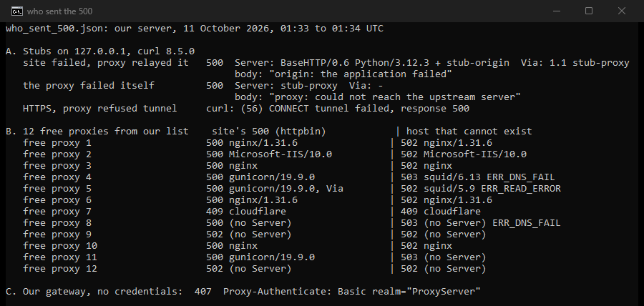This screenshot has width=644, height=306.
Task: Click "site's 500 (httpbin)" column header
Action: pos(269,132)
